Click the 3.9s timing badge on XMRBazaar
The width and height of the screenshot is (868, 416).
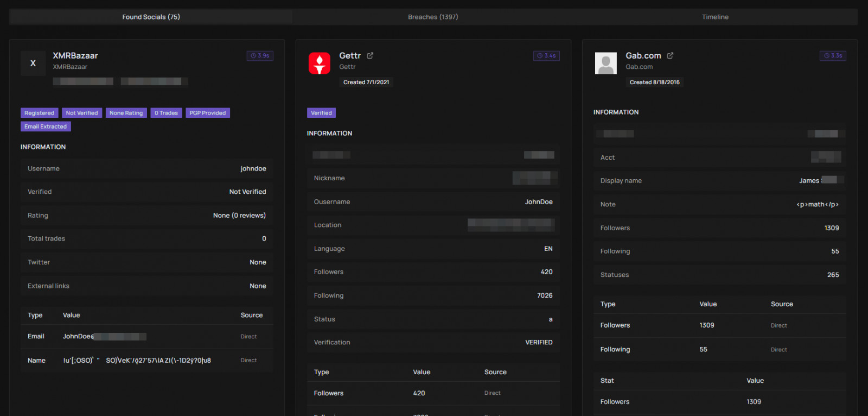(x=260, y=55)
